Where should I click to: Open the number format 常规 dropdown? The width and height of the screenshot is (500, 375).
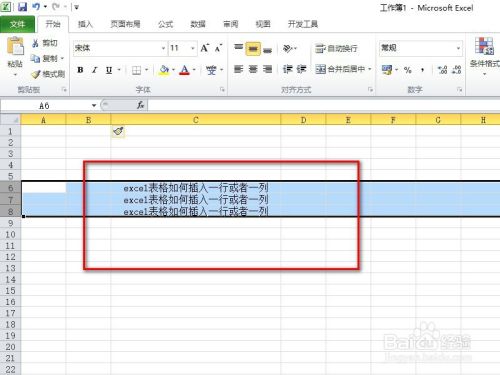click(x=458, y=49)
